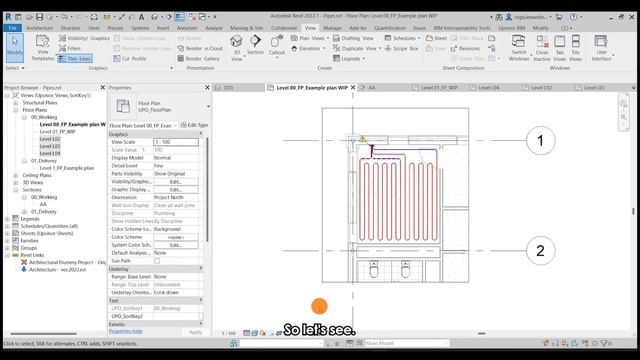Click Close Inactive views

point(542,48)
